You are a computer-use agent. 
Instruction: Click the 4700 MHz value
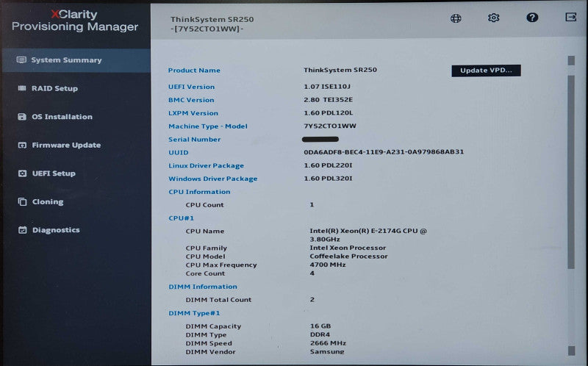click(x=328, y=265)
